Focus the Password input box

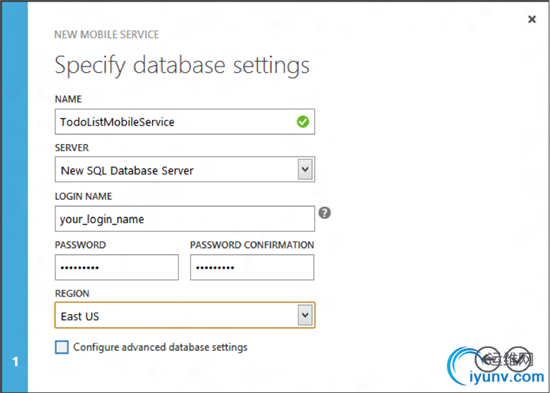(117, 267)
